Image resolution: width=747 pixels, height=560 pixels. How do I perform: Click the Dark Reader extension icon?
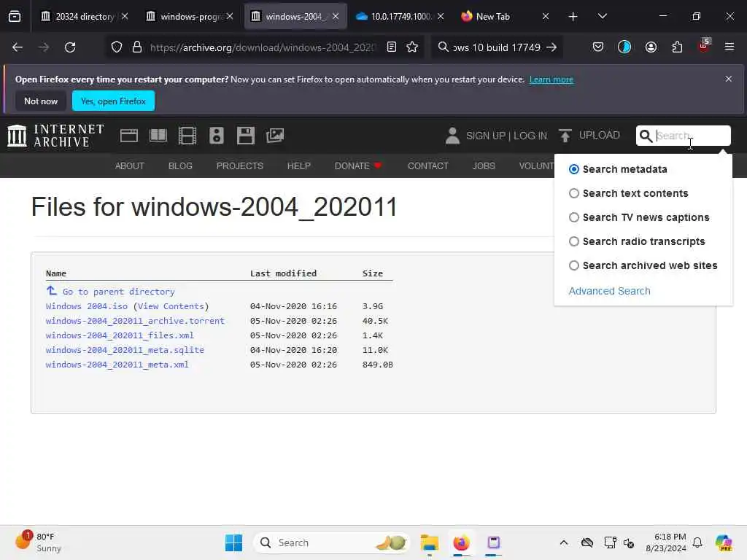pyautogui.click(x=624, y=47)
